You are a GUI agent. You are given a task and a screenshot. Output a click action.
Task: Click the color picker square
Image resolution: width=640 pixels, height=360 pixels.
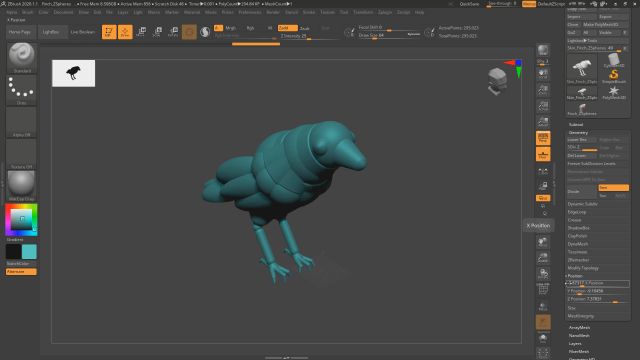(x=21, y=220)
